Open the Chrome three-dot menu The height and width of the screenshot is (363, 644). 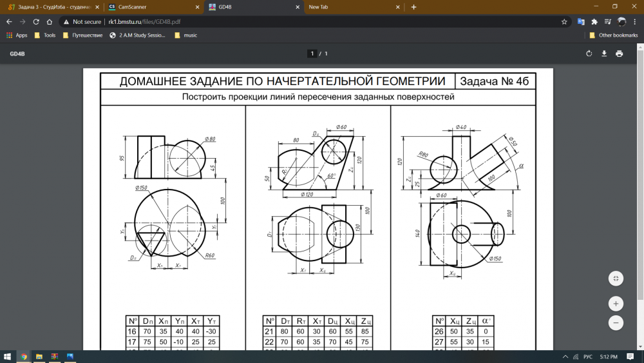pos(636,21)
